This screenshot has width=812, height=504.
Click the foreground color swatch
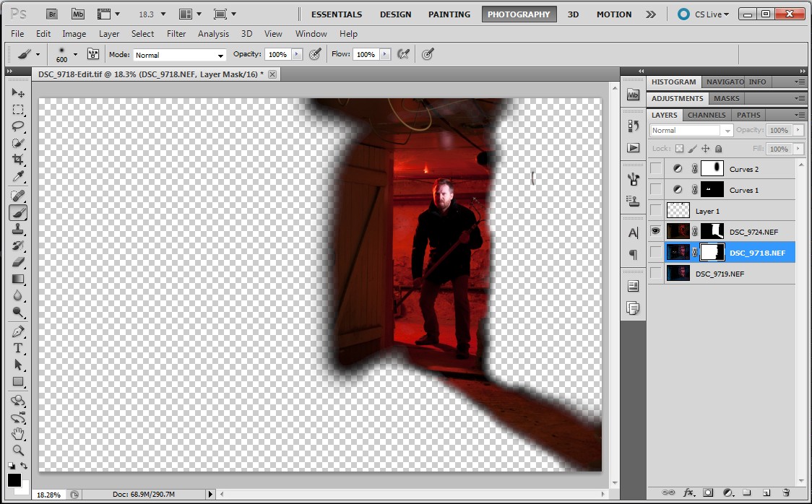14,480
